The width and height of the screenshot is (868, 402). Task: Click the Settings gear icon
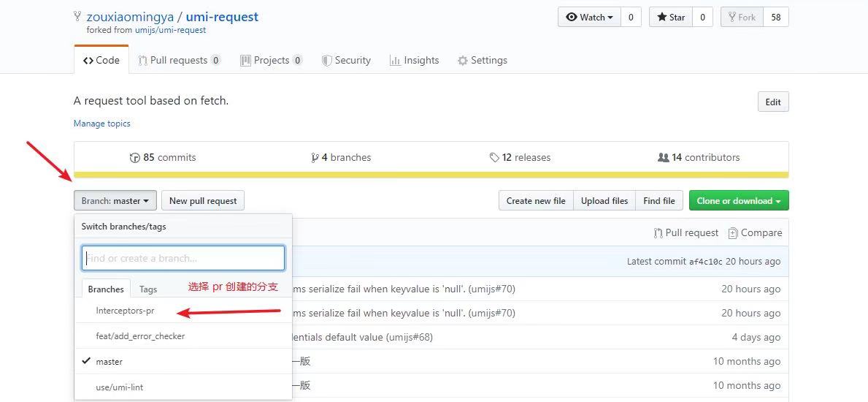pyautogui.click(x=463, y=61)
